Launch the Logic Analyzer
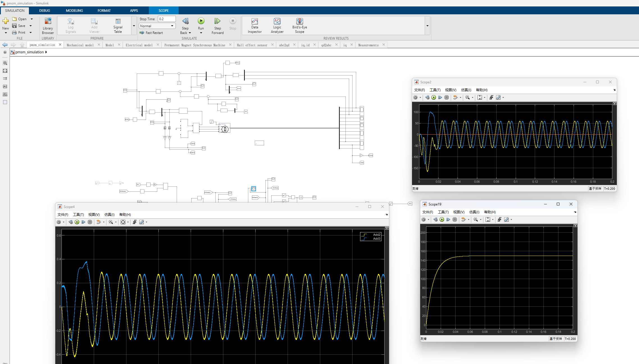This screenshot has height=364, width=639. click(x=277, y=26)
